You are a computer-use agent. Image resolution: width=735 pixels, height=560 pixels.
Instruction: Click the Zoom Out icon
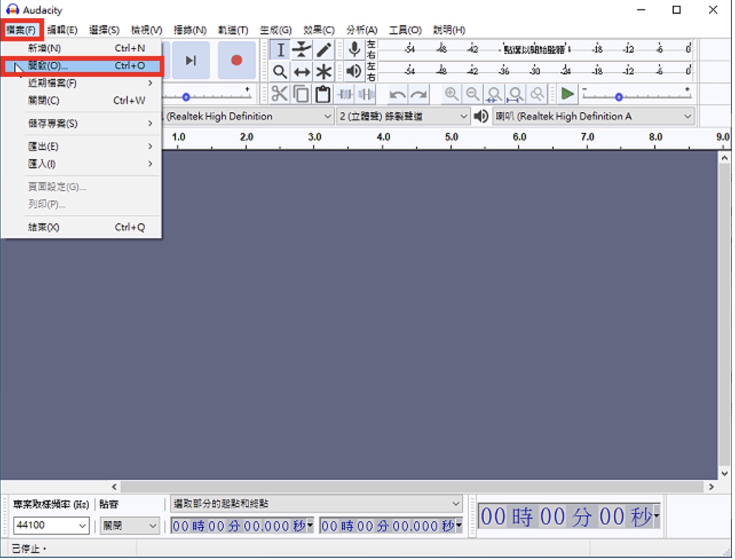473,94
